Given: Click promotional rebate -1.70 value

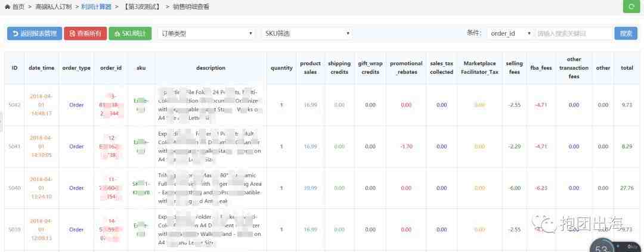Looking at the screenshot, I should tap(406, 147).
